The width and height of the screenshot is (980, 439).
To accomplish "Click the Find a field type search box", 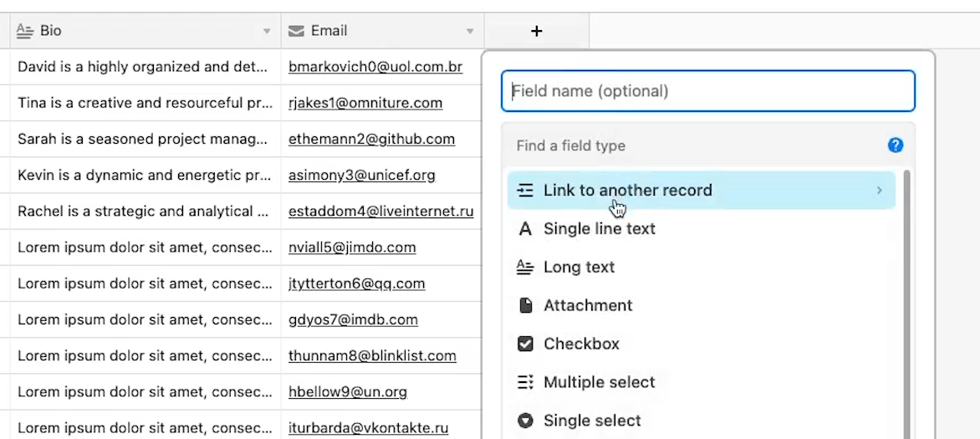I will click(697, 145).
